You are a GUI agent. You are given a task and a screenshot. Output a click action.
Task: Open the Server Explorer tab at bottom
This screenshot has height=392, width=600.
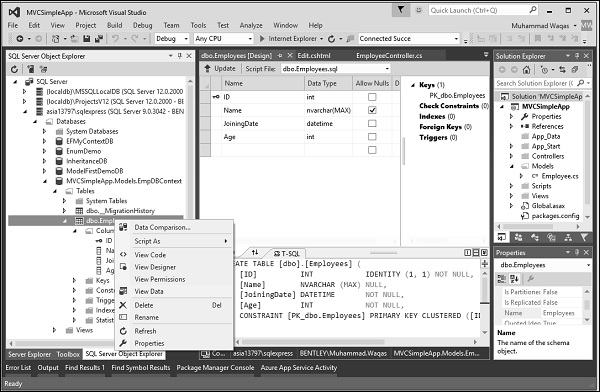point(29,354)
